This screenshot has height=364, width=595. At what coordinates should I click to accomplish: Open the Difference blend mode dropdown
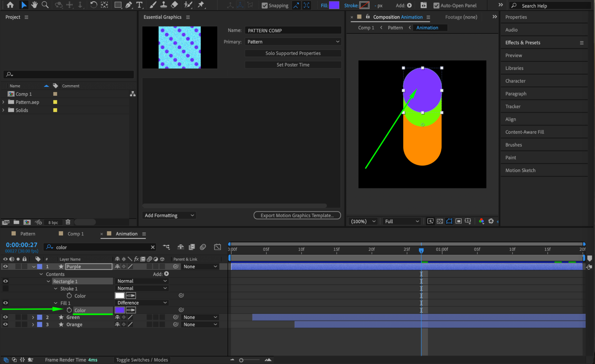coord(142,302)
